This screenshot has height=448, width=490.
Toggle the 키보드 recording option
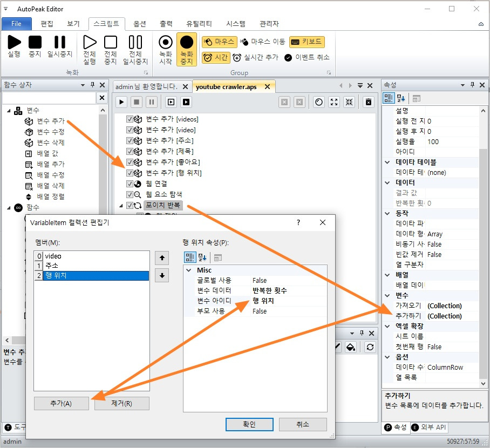click(x=307, y=42)
